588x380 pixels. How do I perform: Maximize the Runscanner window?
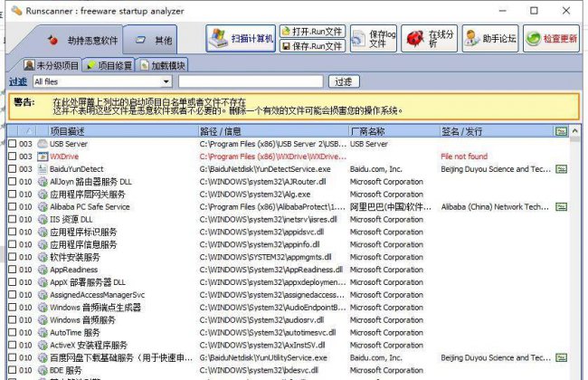click(x=534, y=11)
